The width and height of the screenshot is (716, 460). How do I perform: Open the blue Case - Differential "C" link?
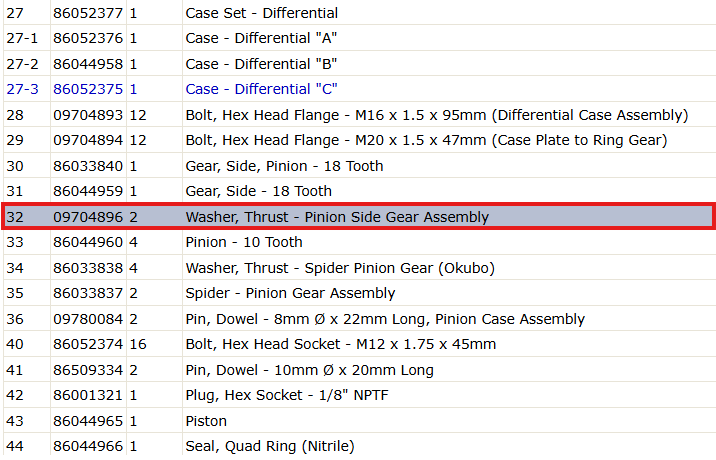click(261, 89)
